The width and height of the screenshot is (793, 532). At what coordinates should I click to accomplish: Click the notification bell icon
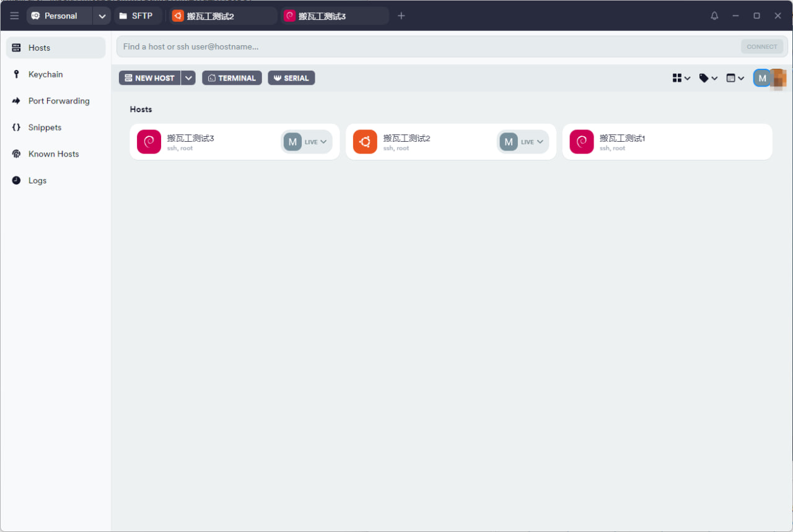[714, 16]
